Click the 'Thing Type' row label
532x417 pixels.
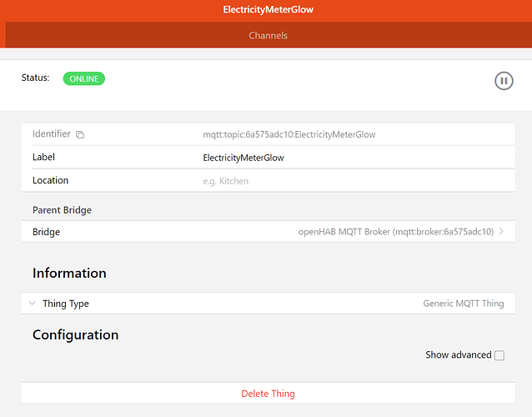click(x=66, y=304)
